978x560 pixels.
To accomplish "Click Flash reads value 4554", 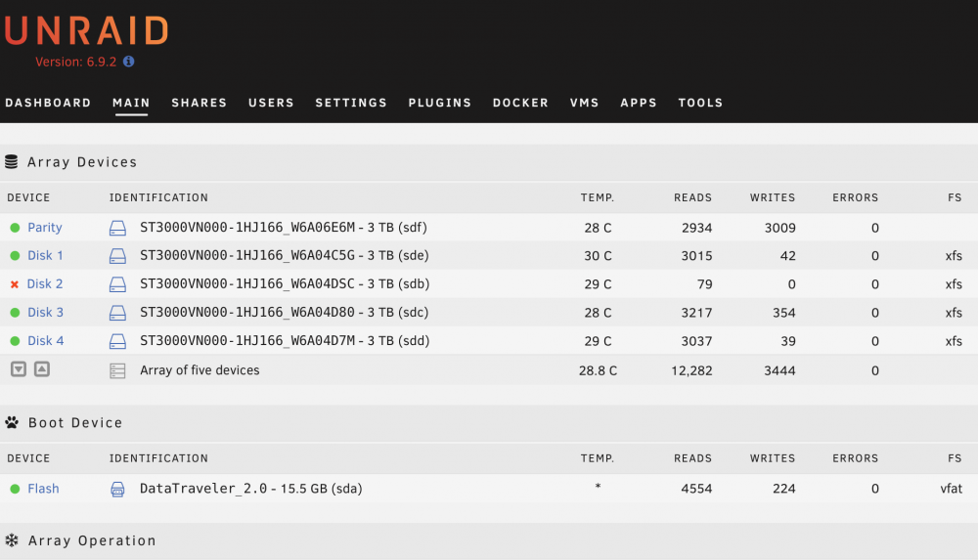I will point(696,489).
